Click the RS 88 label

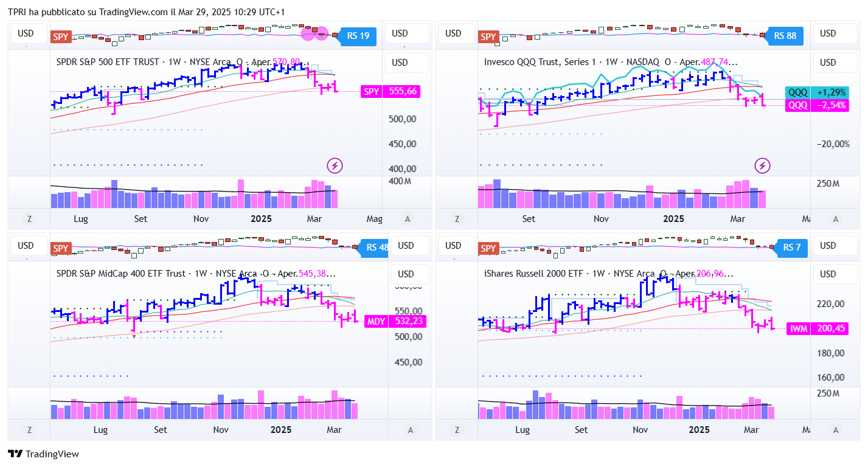point(785,36)
